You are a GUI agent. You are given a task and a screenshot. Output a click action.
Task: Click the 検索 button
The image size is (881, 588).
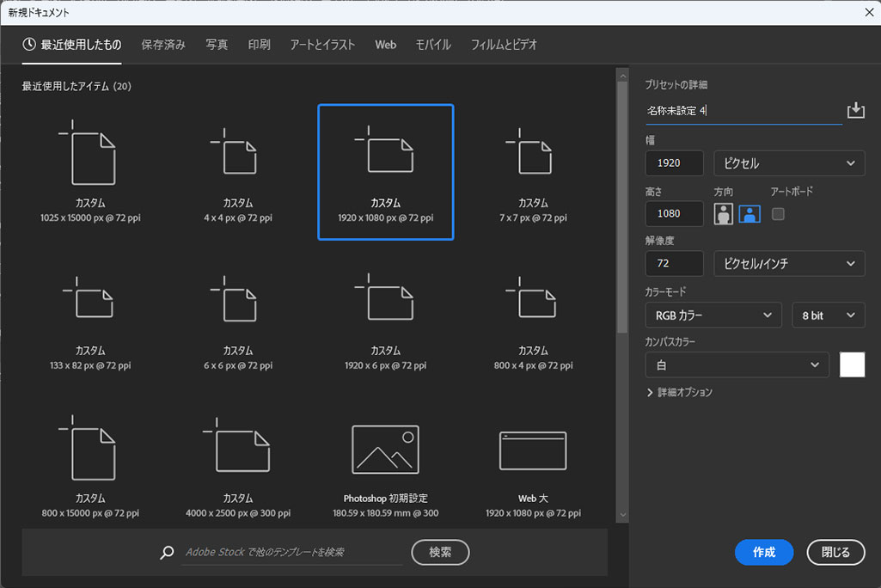click(x=440, y=552)
